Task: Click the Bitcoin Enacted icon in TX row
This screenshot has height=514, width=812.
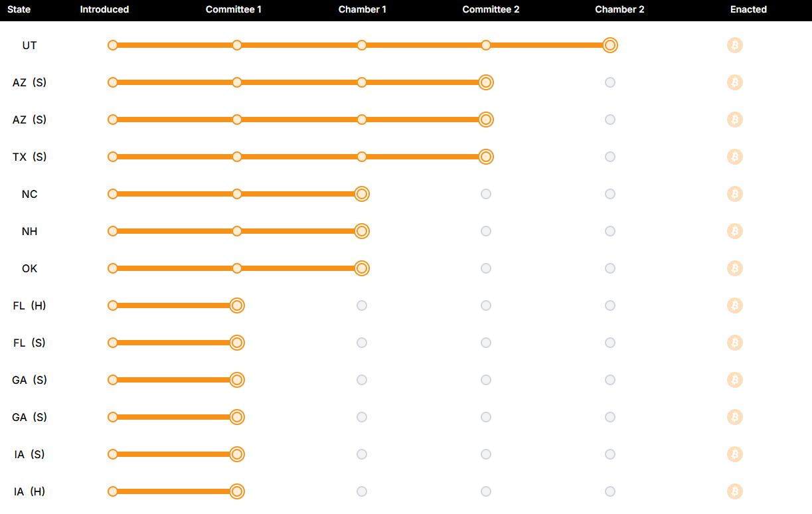Action: [x=734, y=157]
